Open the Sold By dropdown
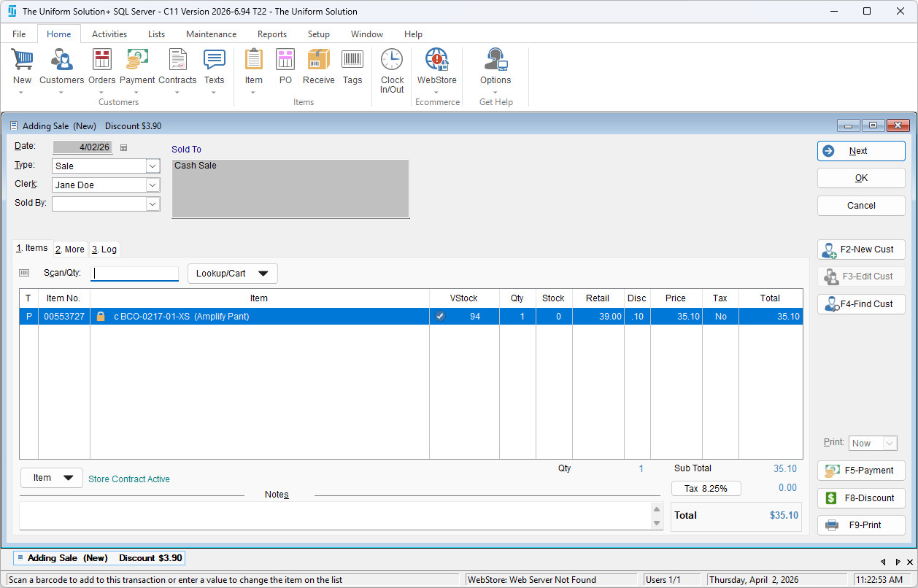918x588 pixels. [x=153, y=204]
